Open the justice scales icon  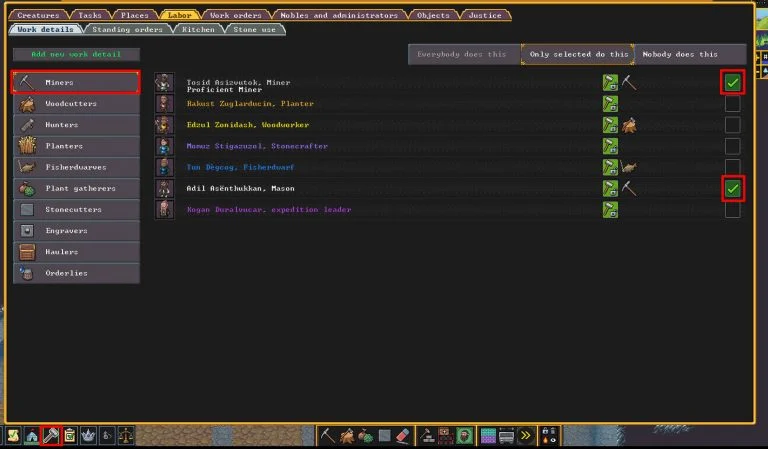click(x=125, y=435)
